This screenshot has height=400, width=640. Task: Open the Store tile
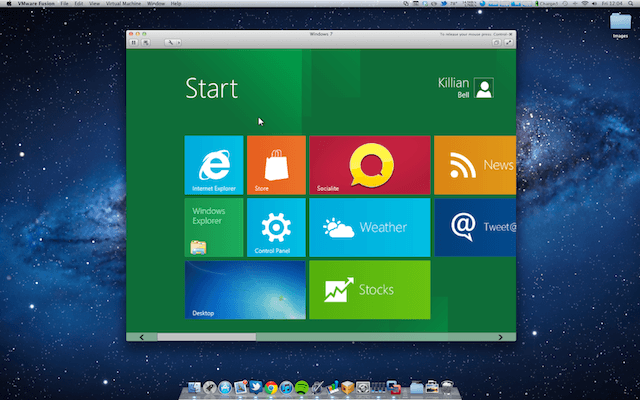pos(276,164)
